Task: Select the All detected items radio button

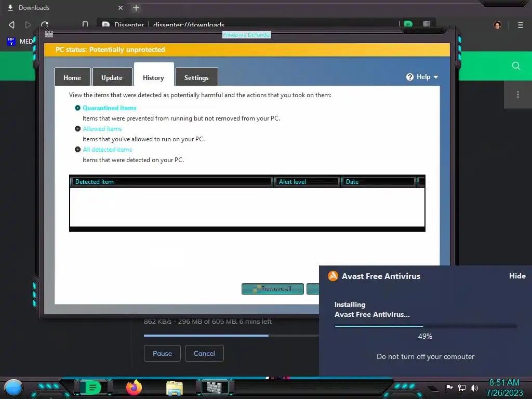Action: pyautogui.click(x=78, y=149)
